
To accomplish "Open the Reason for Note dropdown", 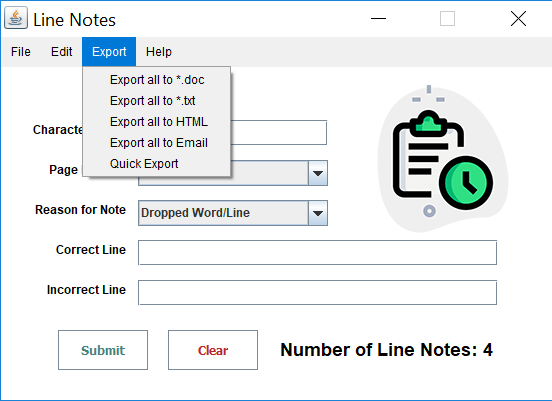I will coord(233,213).
